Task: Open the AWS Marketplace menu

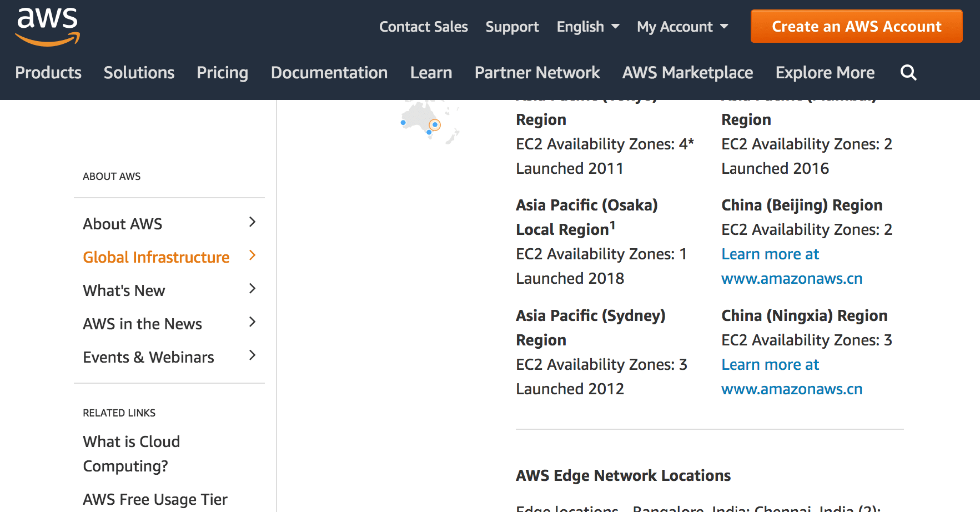Action: pos(687,73)
